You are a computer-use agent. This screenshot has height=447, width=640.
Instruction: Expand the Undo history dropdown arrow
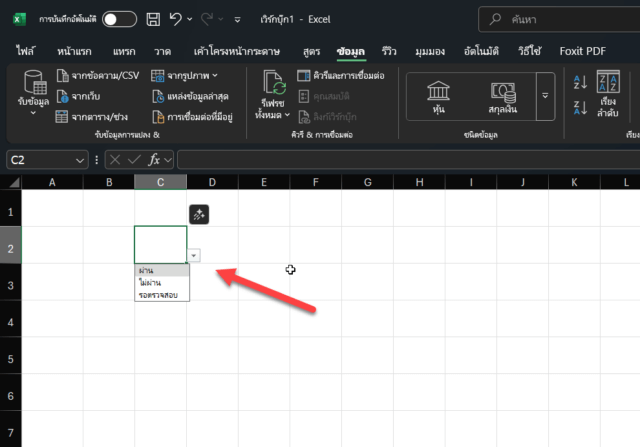pyautogui.click(x=190, y=19)
